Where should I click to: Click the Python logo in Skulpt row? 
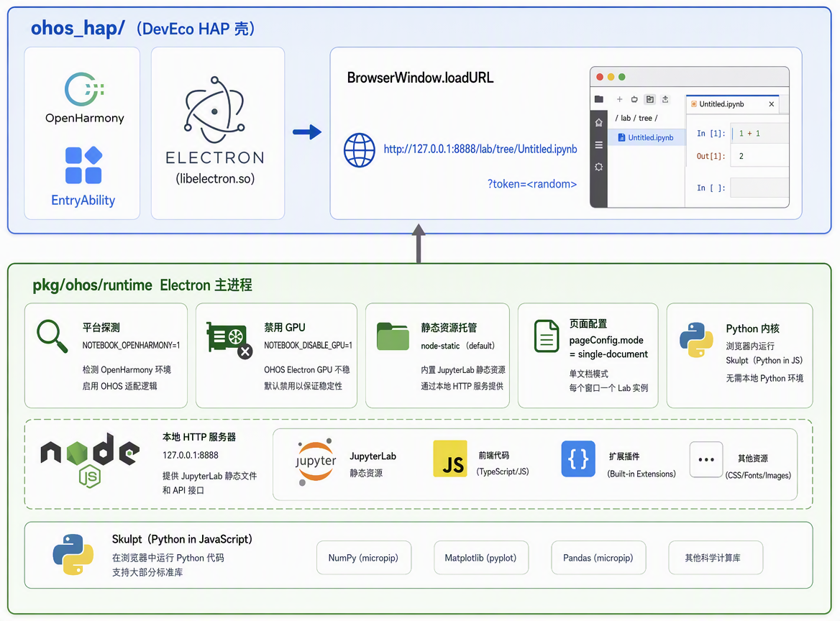click(73, 555)
